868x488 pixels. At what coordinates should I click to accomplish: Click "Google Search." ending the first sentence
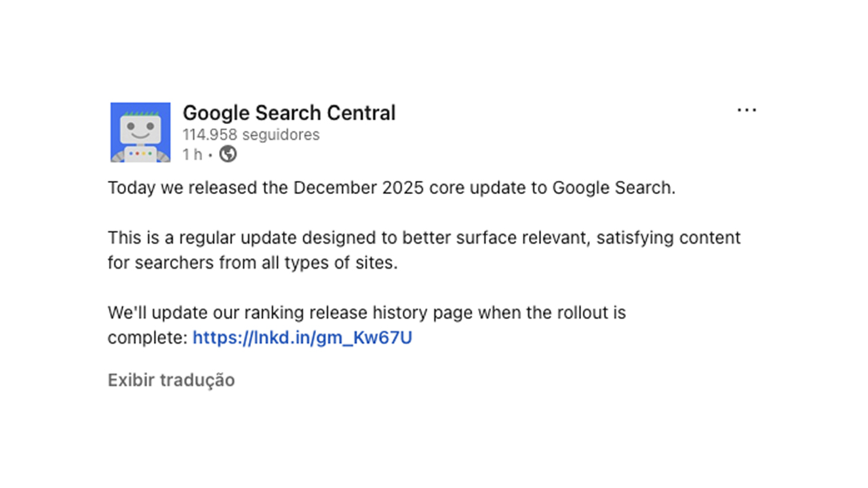614,188
